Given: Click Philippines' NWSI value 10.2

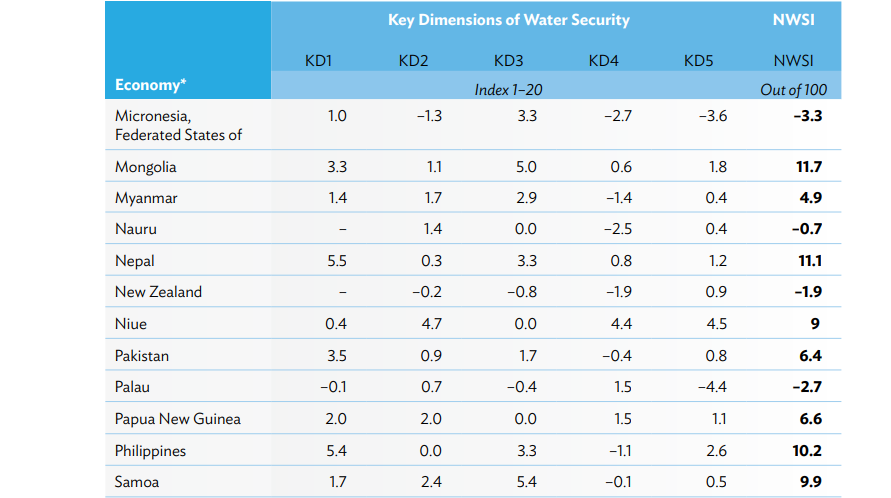Looking at the screenshot, I should [807, 451].
